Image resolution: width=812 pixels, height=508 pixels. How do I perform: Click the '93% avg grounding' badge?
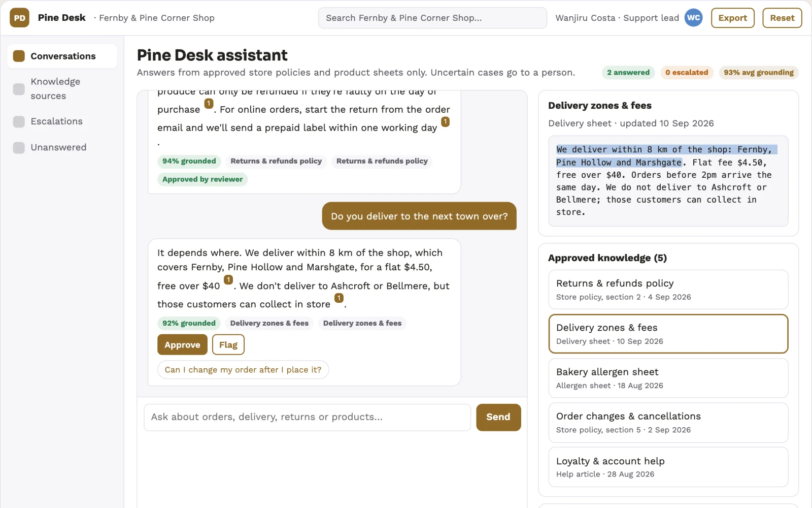pos(759,73)
